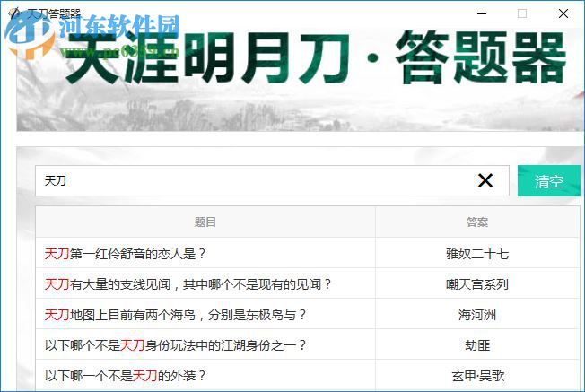Screen dimensions: 585x392
Task: Select question about 江湖身份
Action: [175, 345]
